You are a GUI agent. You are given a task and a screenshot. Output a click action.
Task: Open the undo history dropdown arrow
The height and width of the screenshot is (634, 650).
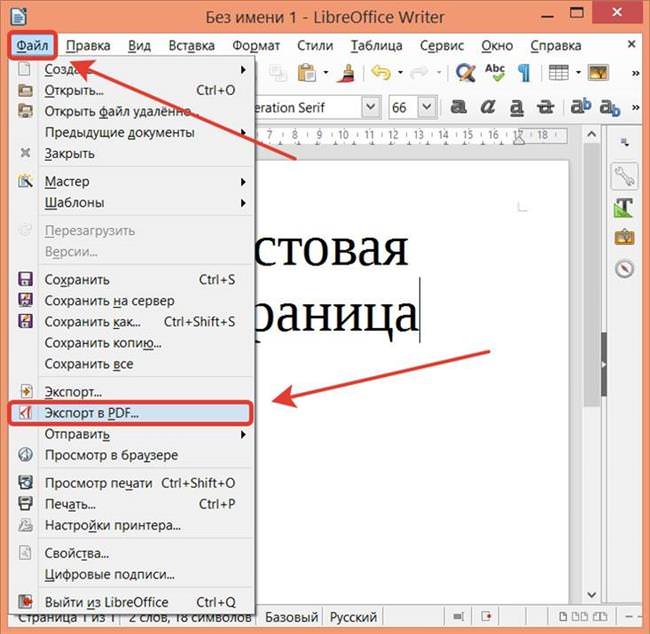click(x=400, y=73)
